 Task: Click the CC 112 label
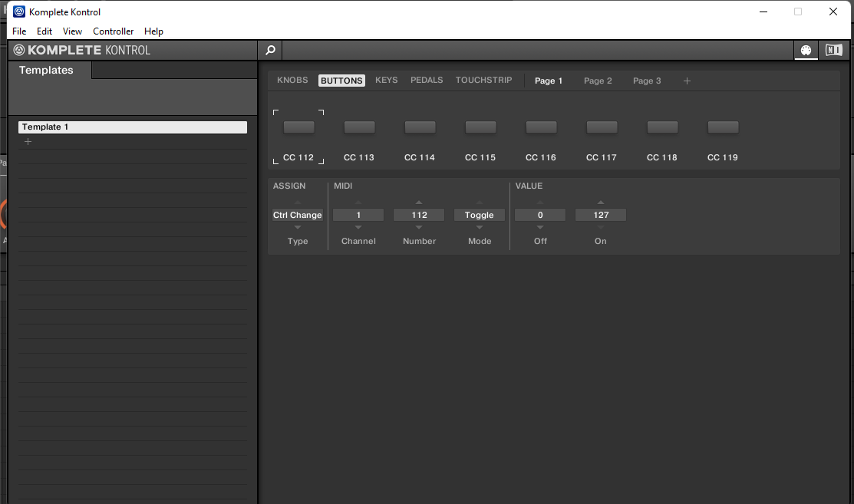[x=298, y=157]
